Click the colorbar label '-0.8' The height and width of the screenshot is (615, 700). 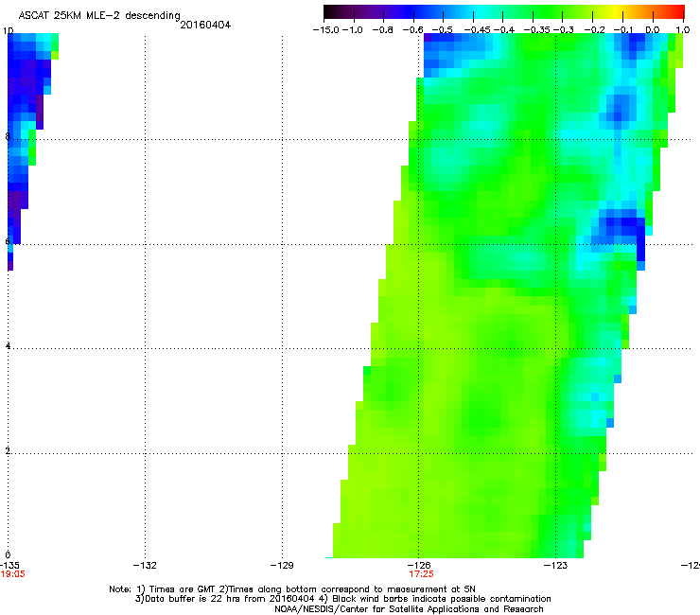pyautogui.click(x=383, y=30)
